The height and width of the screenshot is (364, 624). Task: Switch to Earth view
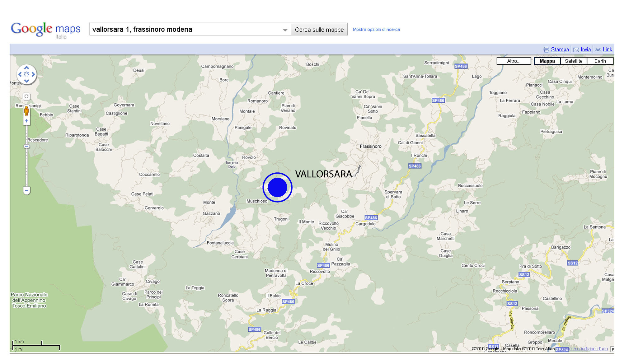coord(600,61)
